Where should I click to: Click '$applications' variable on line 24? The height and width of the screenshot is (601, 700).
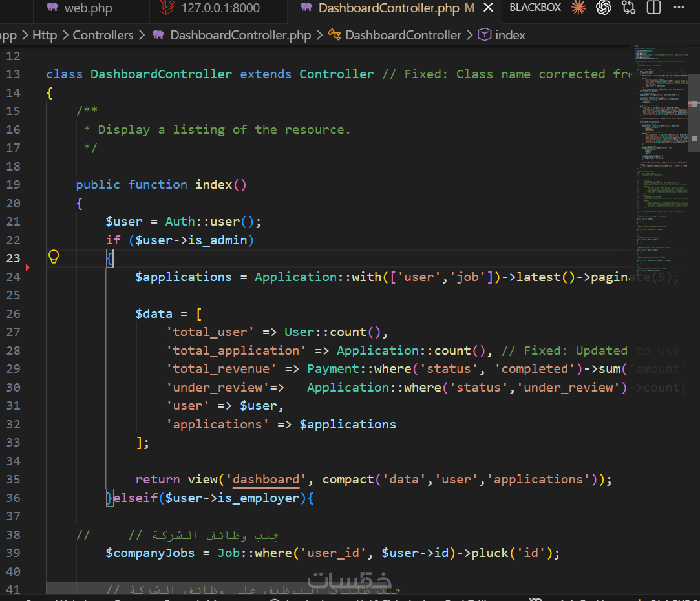tap(184, 277)
